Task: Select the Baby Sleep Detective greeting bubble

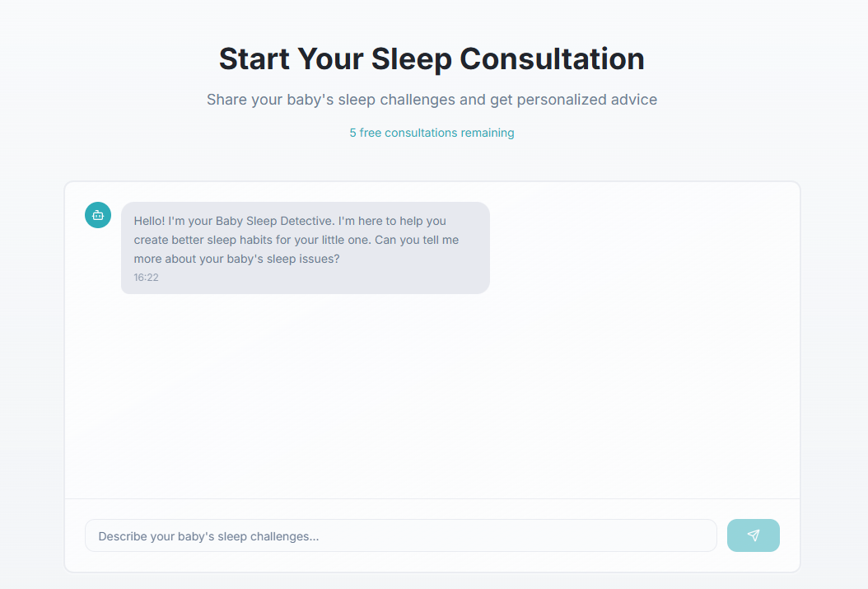Action: [x=305, y=247]
